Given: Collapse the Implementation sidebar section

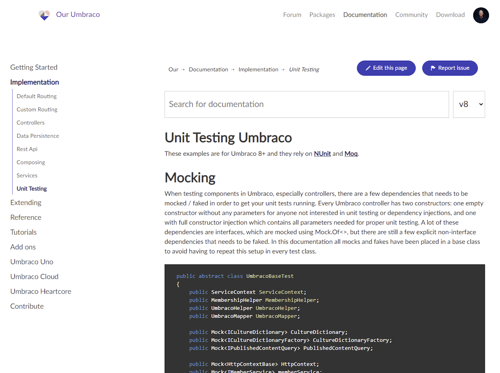Looking at the screenshot, I should point(34,82).
